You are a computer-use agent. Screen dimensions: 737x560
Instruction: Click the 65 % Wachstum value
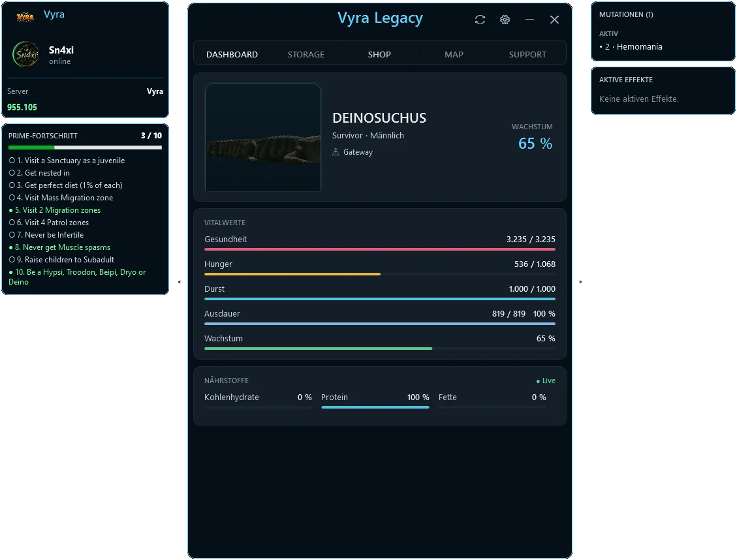[x=535, y=144]
